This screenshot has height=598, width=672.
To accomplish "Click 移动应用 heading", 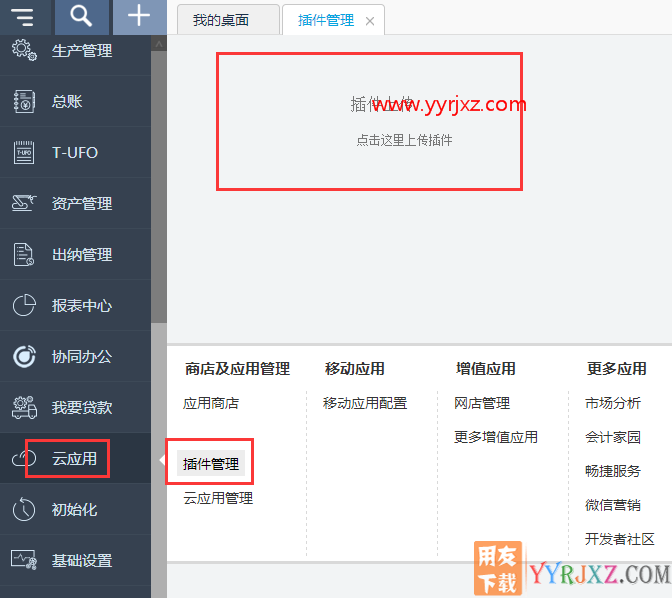I will (x=354, y=369).
